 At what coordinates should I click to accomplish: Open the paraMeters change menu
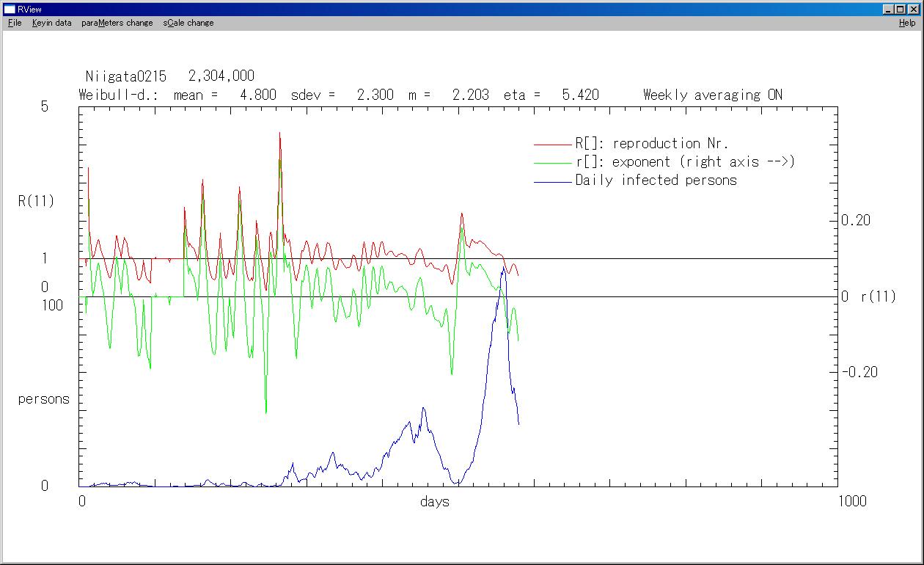coord(117,23)
